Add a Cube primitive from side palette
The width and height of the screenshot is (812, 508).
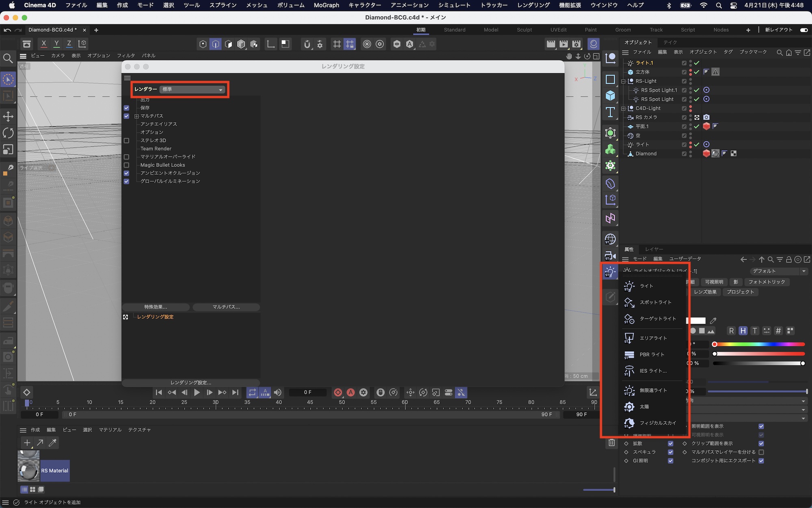[610, 96]
